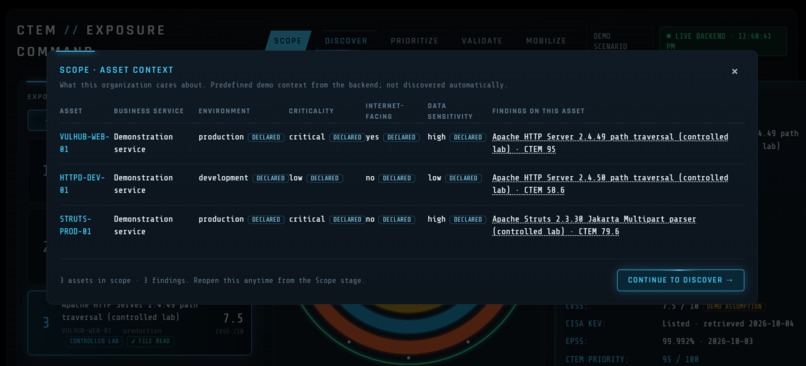806x366 pixels.
Task: Switch to the Scope stage tab
Action: 288,41
